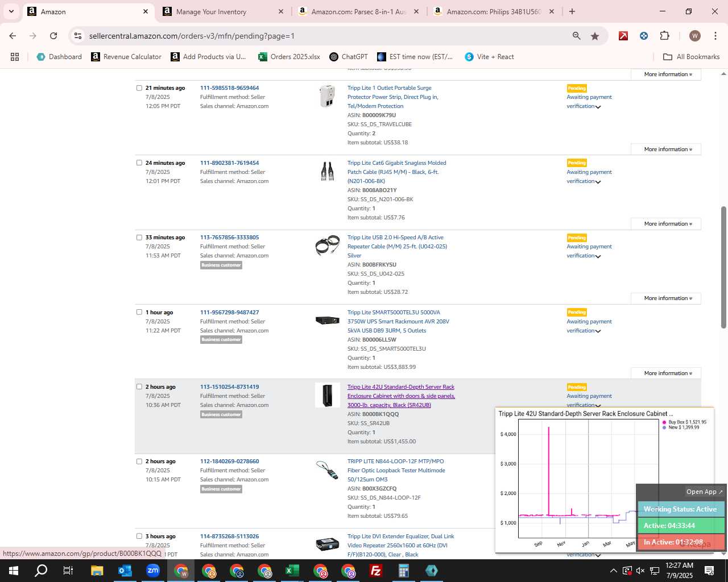Select checkbox for order 111-5985518-9659454
The height and width of the screenshot is (582, 728).
tap(139, 88)
